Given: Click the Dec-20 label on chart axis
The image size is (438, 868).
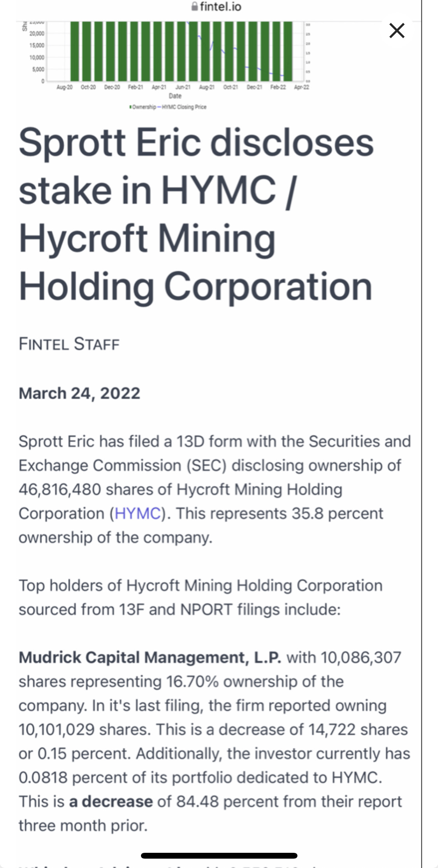Looking at the screenshot, I should 112,87.
